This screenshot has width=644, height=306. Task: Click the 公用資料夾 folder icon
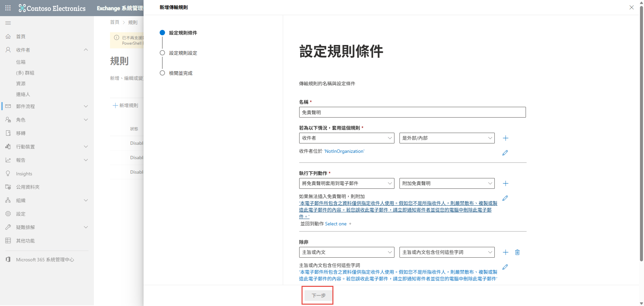[8, 187]
